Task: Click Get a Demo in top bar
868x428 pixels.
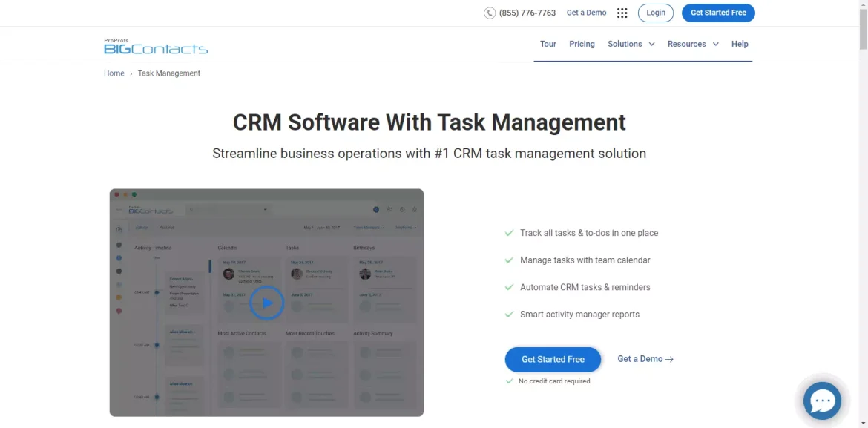Action: [586, 13]
